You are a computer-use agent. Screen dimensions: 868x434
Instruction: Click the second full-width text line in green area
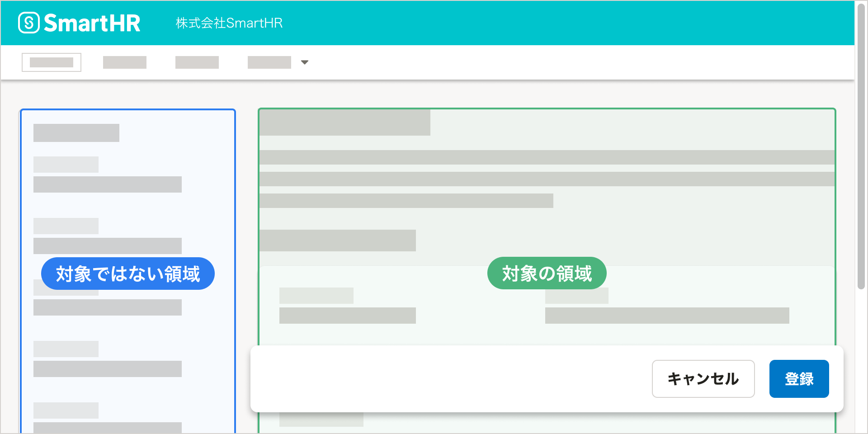click(x=547, y=179)
